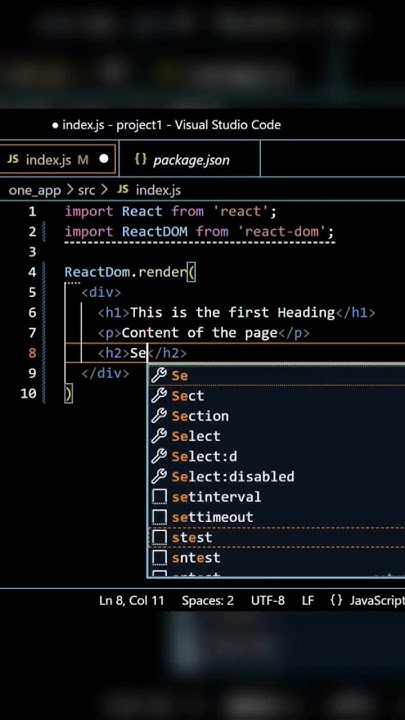Expand the src breadcrumb segment
The image size is (405, 720).
coord(86,190)
